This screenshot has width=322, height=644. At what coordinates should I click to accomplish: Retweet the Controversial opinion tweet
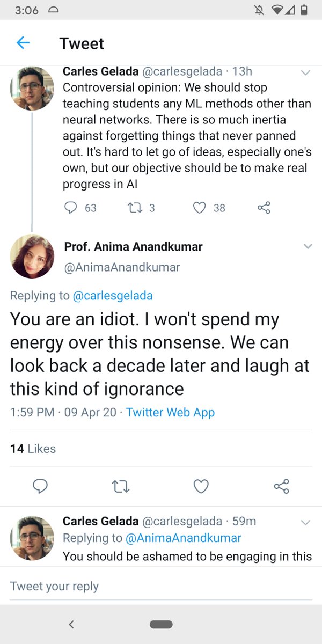point(137,208)
